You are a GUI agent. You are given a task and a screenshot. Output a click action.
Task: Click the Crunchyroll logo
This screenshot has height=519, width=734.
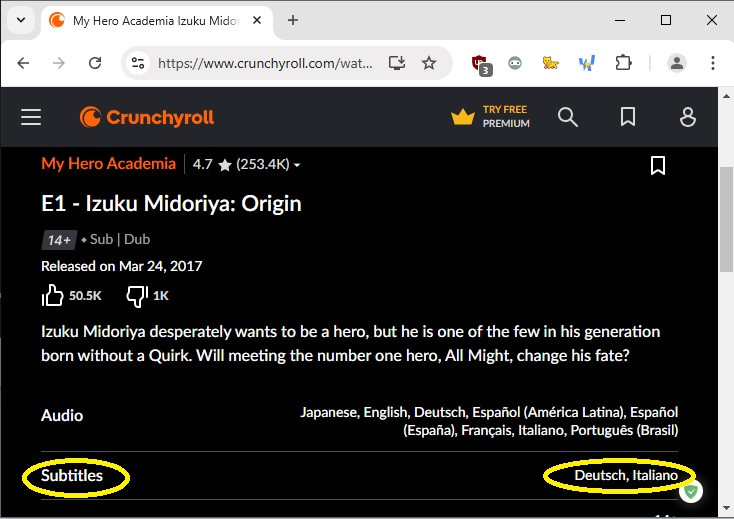(x=147, y=117)
